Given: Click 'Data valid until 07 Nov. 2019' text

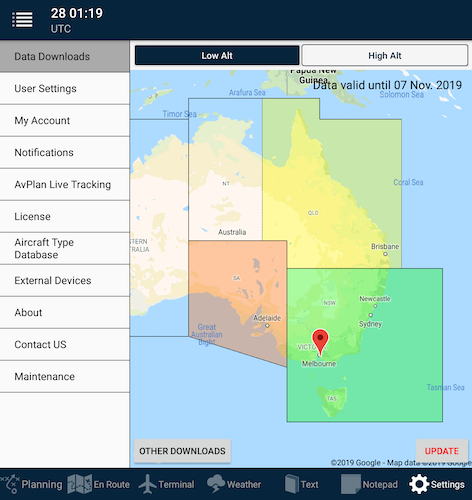Looking at the screenshot, I should click(387, 85).
